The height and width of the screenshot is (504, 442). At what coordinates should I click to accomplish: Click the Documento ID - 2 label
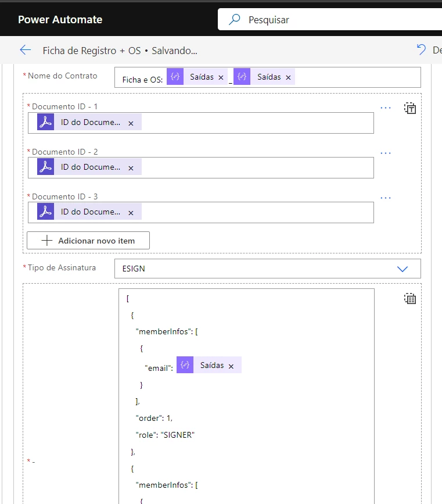pyautogui.click(x=65, y=152)
